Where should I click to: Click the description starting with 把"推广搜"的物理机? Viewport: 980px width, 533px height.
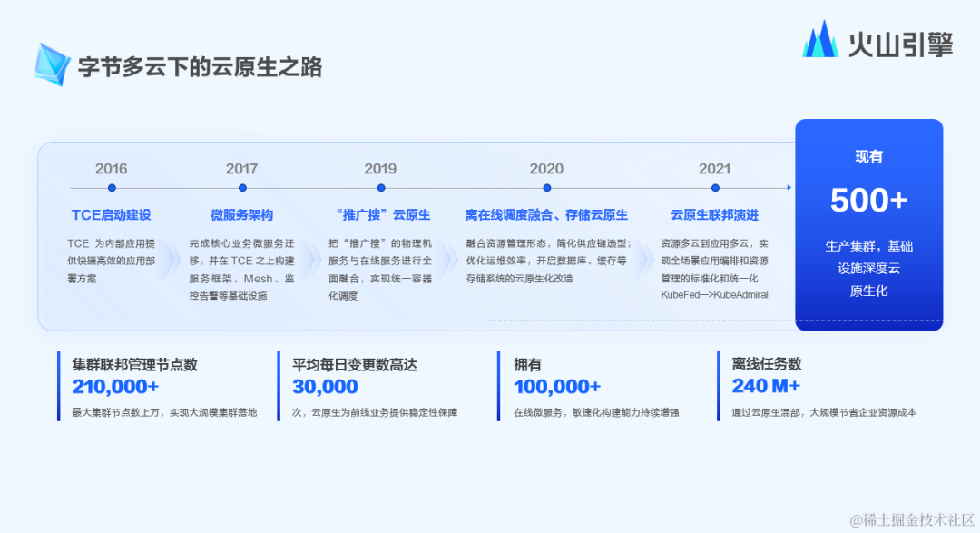tap(380, 270)
